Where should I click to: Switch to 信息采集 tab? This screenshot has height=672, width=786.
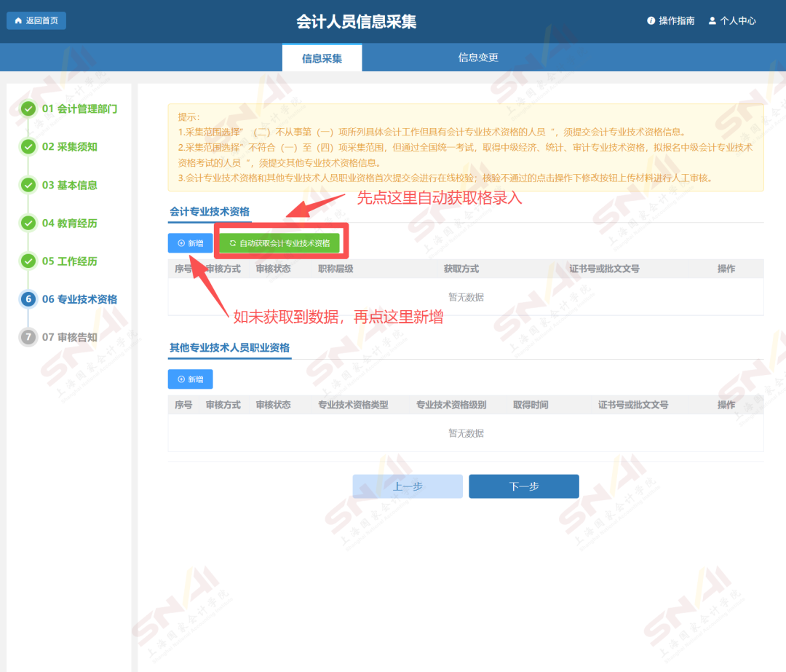(x=322, y=58)
